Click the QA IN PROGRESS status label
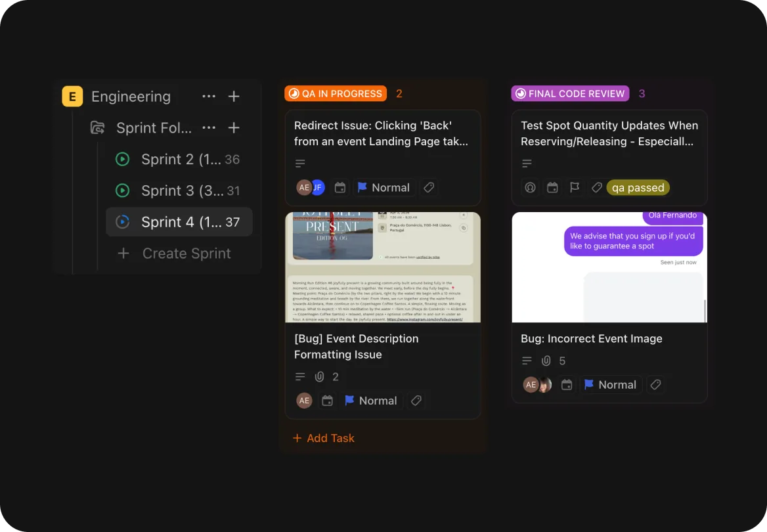This screenshot has height=532, width=767. (336, 93)
